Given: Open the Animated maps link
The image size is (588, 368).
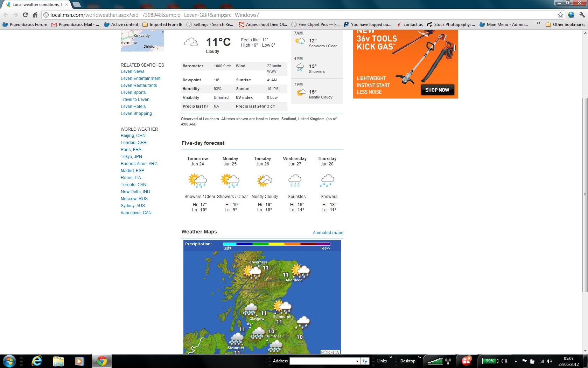Looking at the screenshot, I should click(328, 233).
